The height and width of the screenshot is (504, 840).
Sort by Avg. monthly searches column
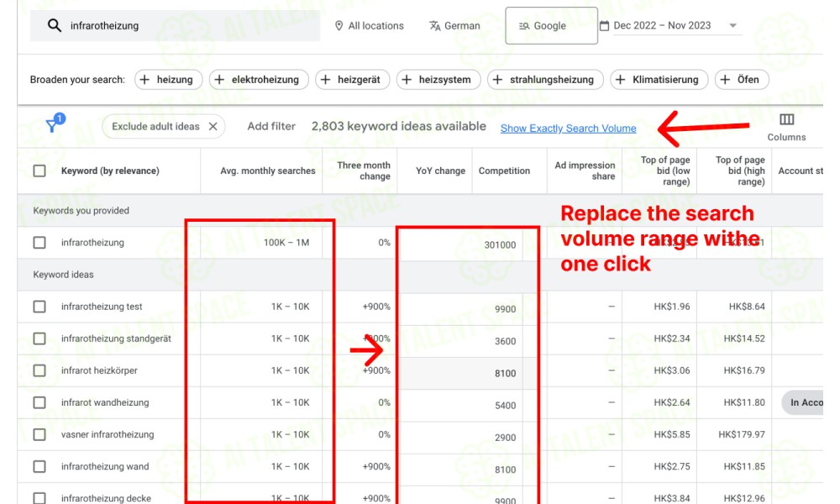pos(268,171)
